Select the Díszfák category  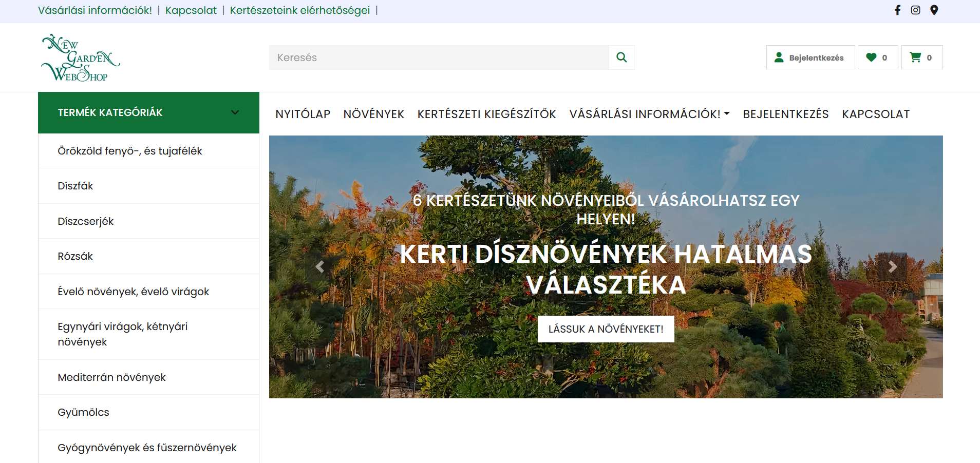148,186
